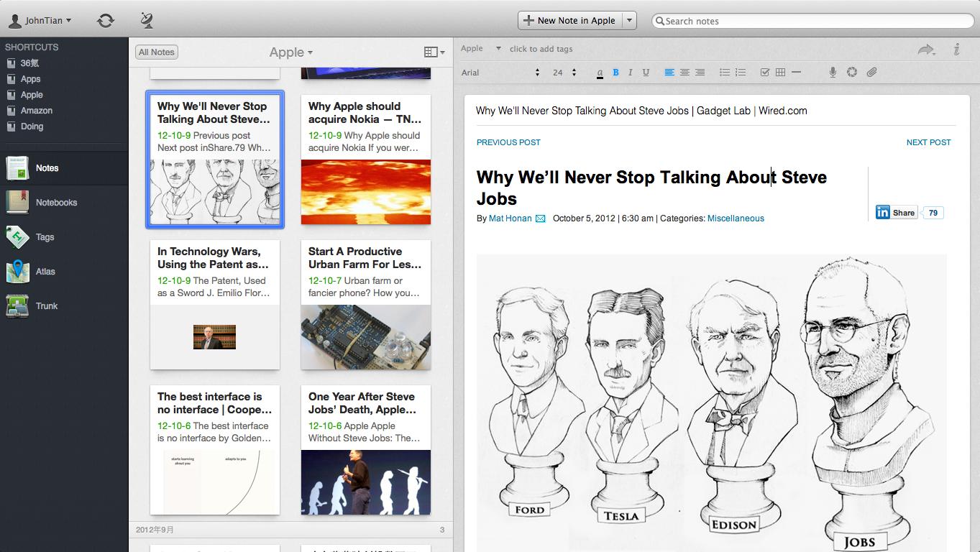
Task: Open the Doing shortcut
Action: [x=32, y=126]
